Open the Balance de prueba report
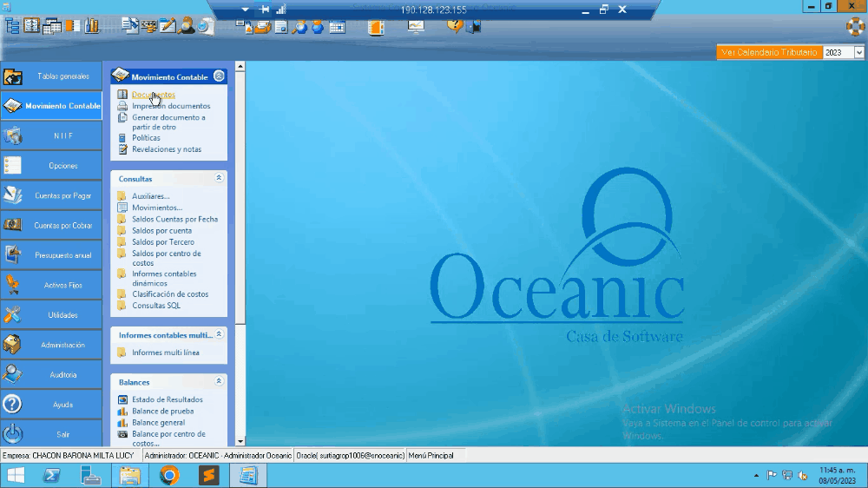Screen dimensions: 868x488 pos(162,411)
